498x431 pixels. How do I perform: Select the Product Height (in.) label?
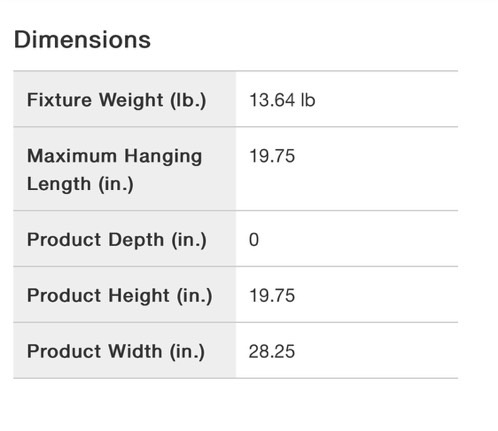(x=119, y=296)
